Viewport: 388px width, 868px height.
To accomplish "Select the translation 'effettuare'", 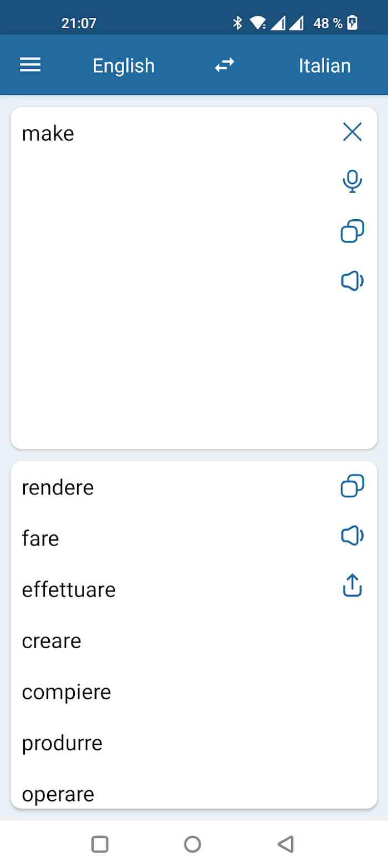I will click(69, 590).
